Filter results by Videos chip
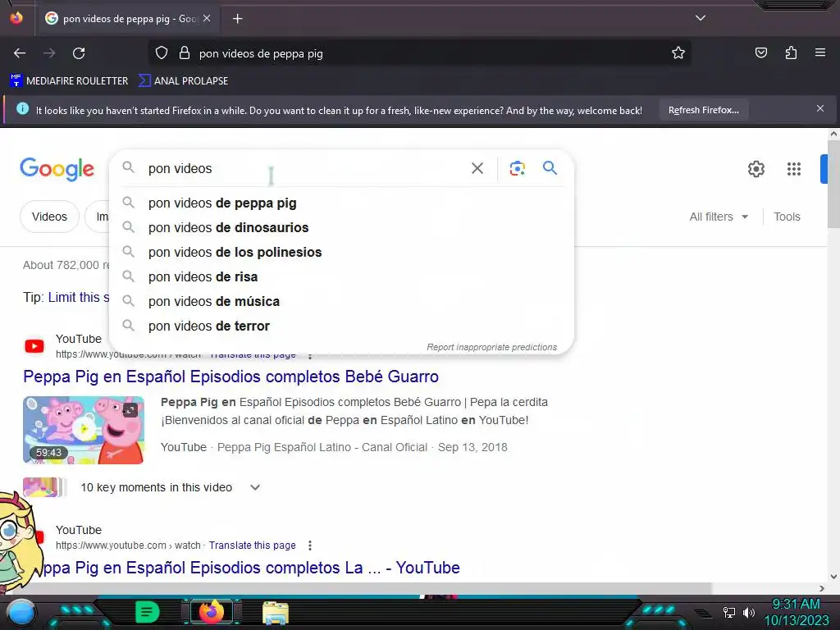The width and height of the screenshot is (840, 630). click(49, 217)
